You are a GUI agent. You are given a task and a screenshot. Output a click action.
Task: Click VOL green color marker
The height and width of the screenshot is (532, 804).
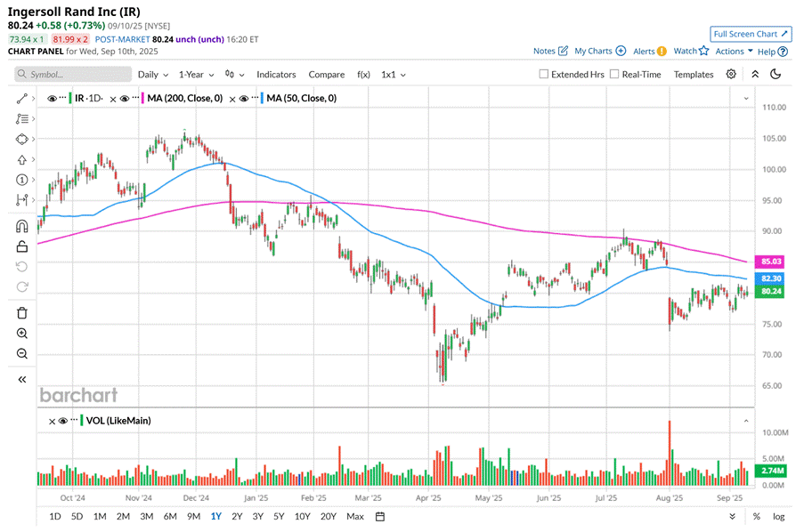point(82,420)
